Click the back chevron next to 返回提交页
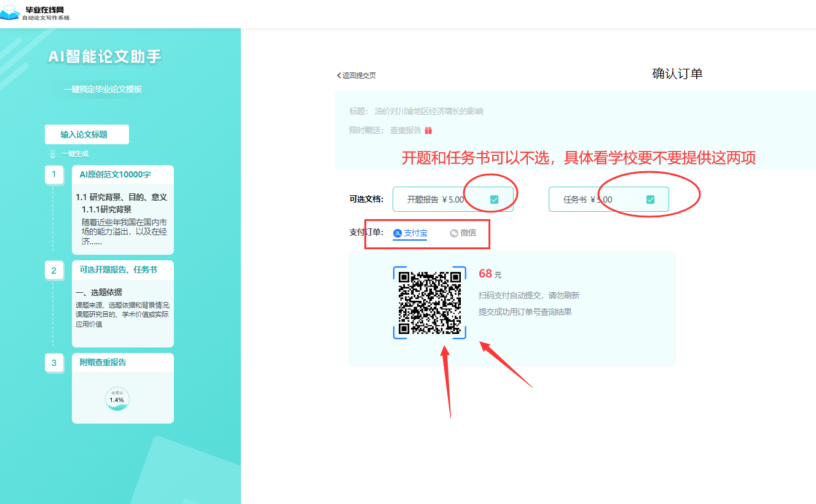This screenshot has width=816, height=504. coord(339,76)
